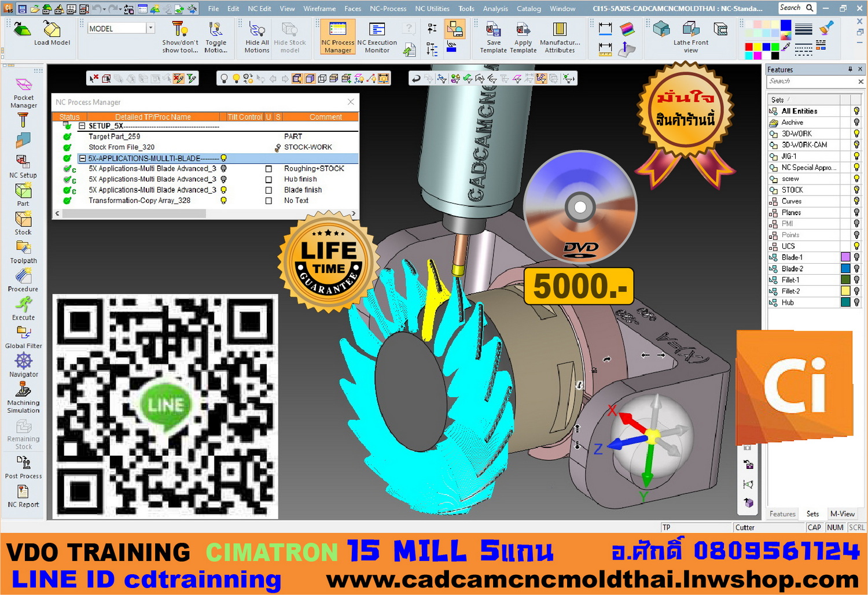
Task: Click the Blade-2 blue color swatch
Action: (x=845, y=269)
